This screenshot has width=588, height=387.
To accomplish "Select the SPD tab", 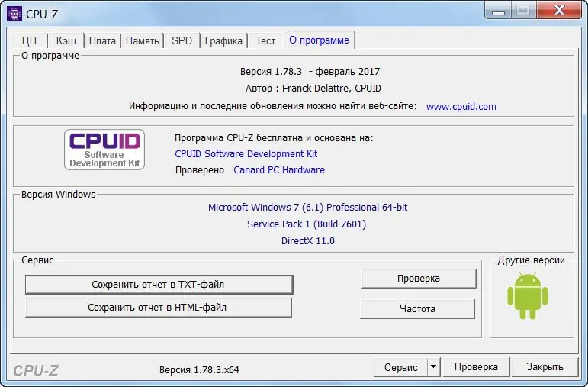I will point(182,40).
